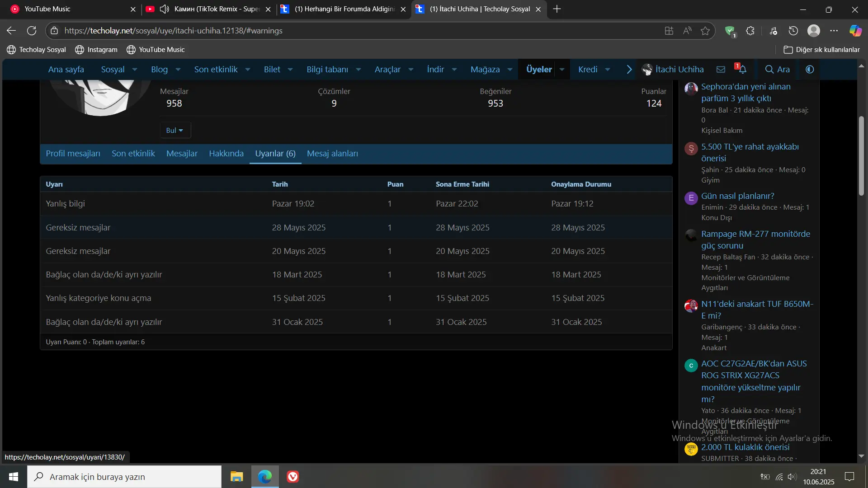
Task: Show more nav items with right chevron
Action: (x=629, y=69)
